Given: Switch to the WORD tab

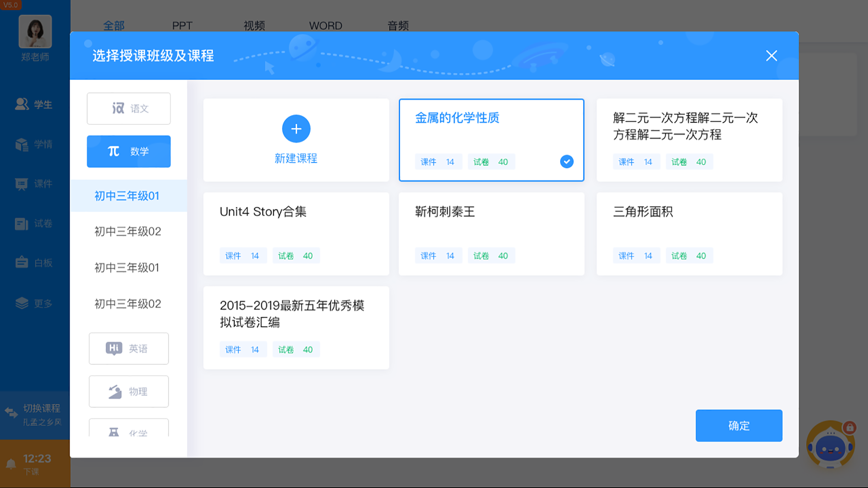Looking at the screenshot, I should pyautogui.click(x=325, y=26).
